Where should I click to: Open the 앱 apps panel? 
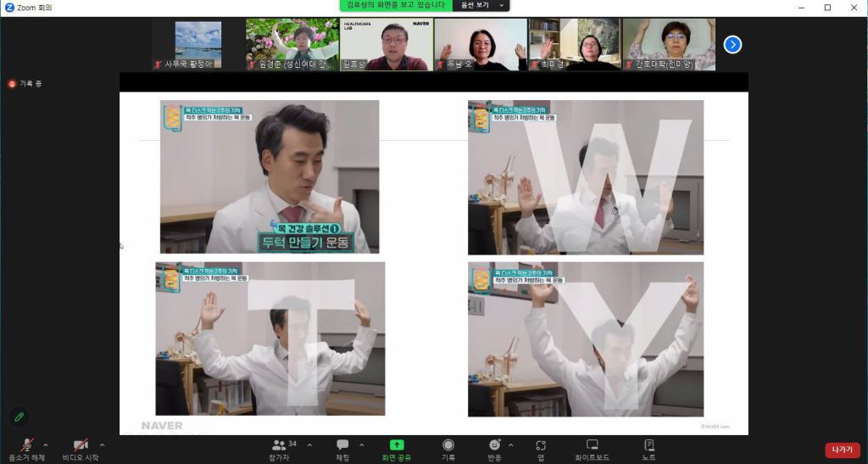tap(540, 450)
